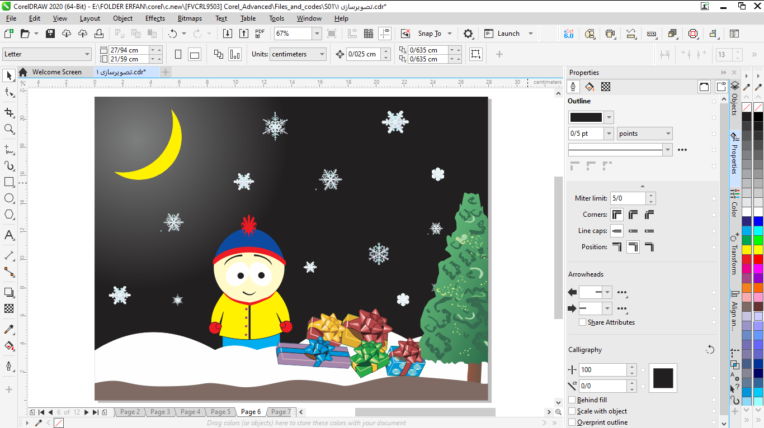Click the Save icon in toolbar
The image size is (764, 428).
tap(50, 34)
